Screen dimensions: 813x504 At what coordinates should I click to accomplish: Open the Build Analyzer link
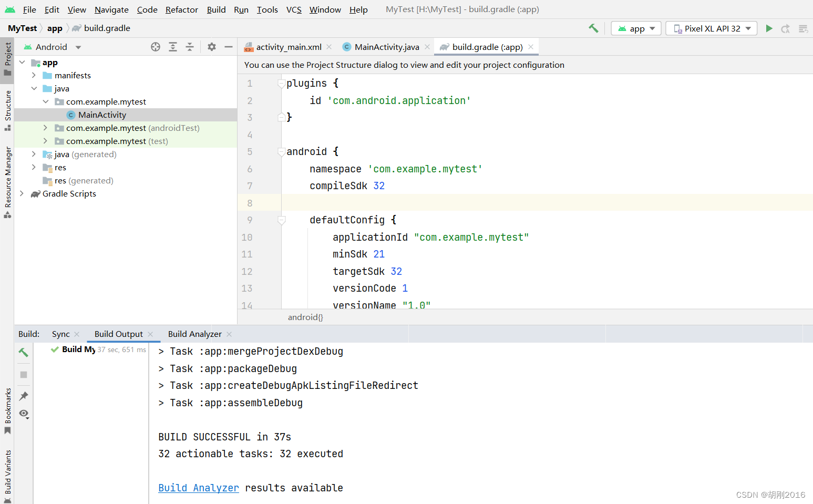pyautogui.click(x=199, y=488)
